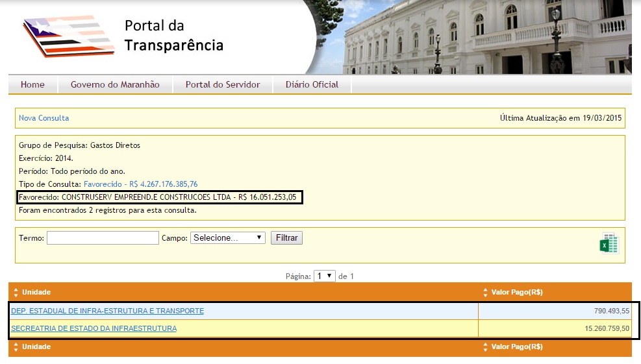Open the Campo 'Selecione...' dropdown

[228, 238]
